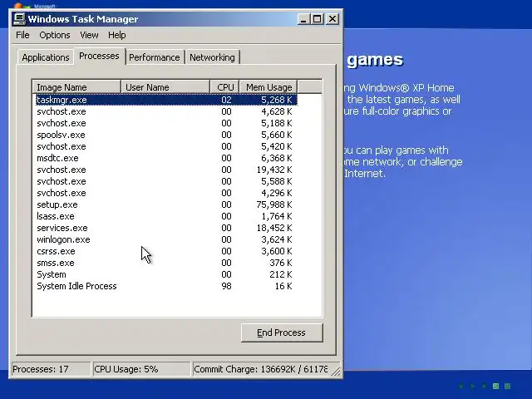Click the Commit Charge status entry
Image resolution: width=532 pixels, height=399 pixels.
pyautogui.click(x=261, y=369)
